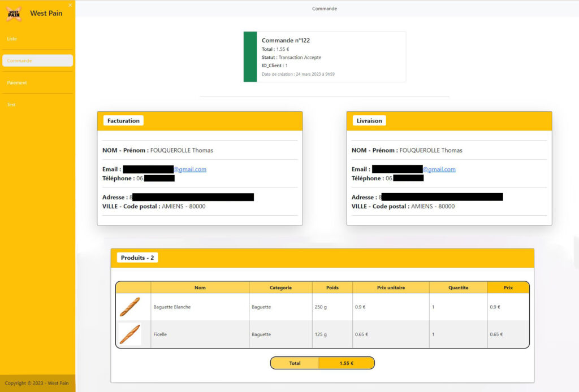Image resolution: width=579 pixels, height=392 pixels.
Task: Click the 'Prix unitaire' column header
Action: (391, 288)
